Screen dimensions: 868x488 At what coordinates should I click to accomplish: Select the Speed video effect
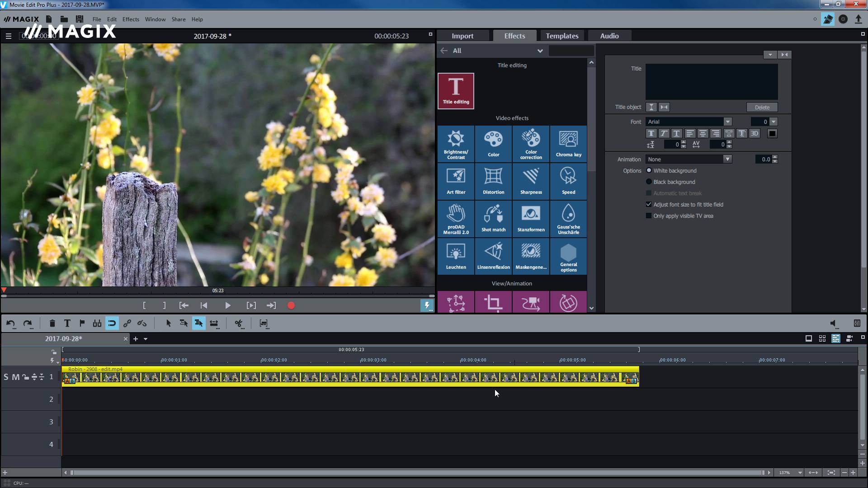568,181
